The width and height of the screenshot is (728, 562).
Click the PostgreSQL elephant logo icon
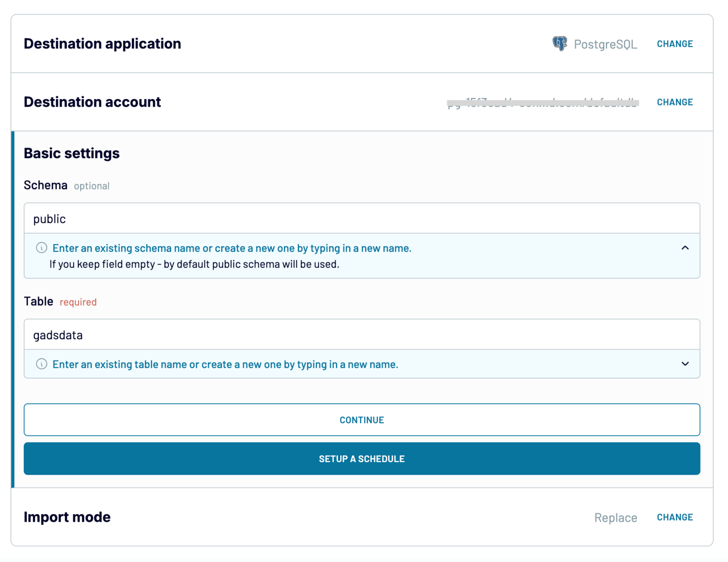tap(560, 44)
